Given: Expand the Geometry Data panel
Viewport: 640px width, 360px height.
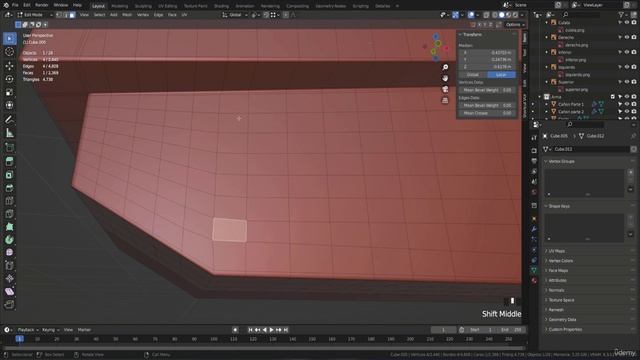Looking at the screenshot, I should point(562,320).
